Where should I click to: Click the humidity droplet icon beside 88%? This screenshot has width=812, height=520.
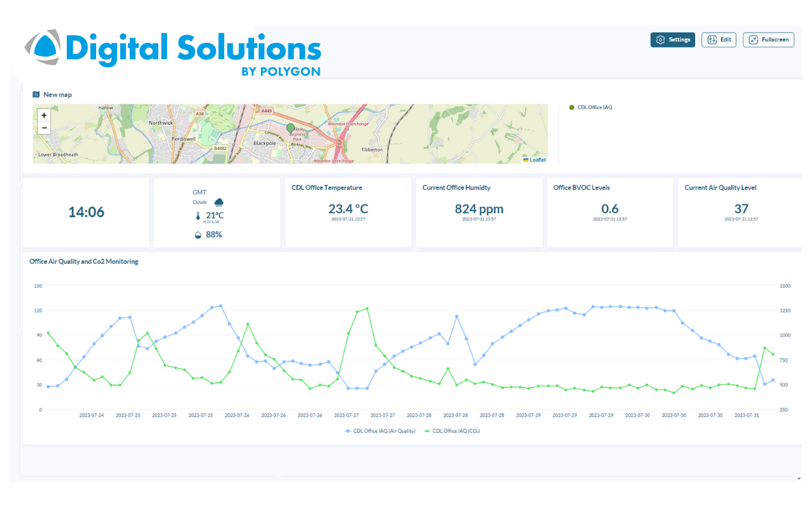pyautogui.click(x=197, y=235)
